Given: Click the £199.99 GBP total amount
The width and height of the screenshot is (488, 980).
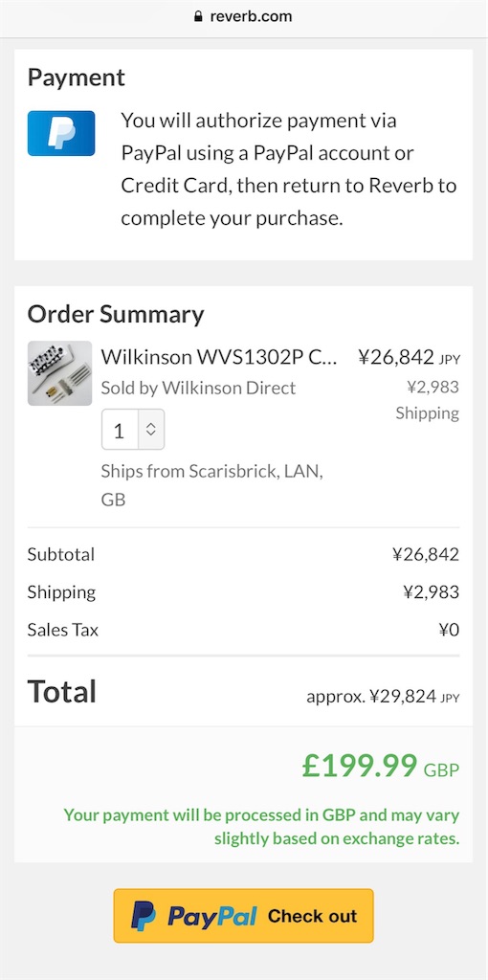Looking at the screenshot, I should [x=381, y=767].
